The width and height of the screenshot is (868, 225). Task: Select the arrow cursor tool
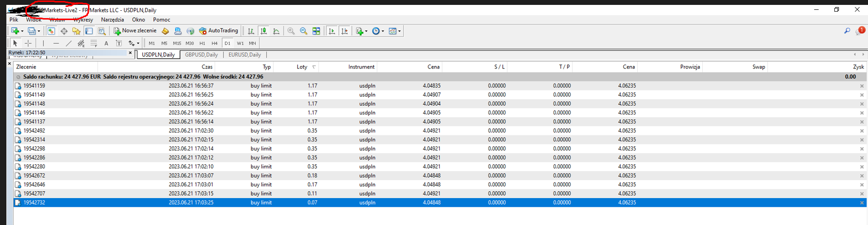[15, 43]
